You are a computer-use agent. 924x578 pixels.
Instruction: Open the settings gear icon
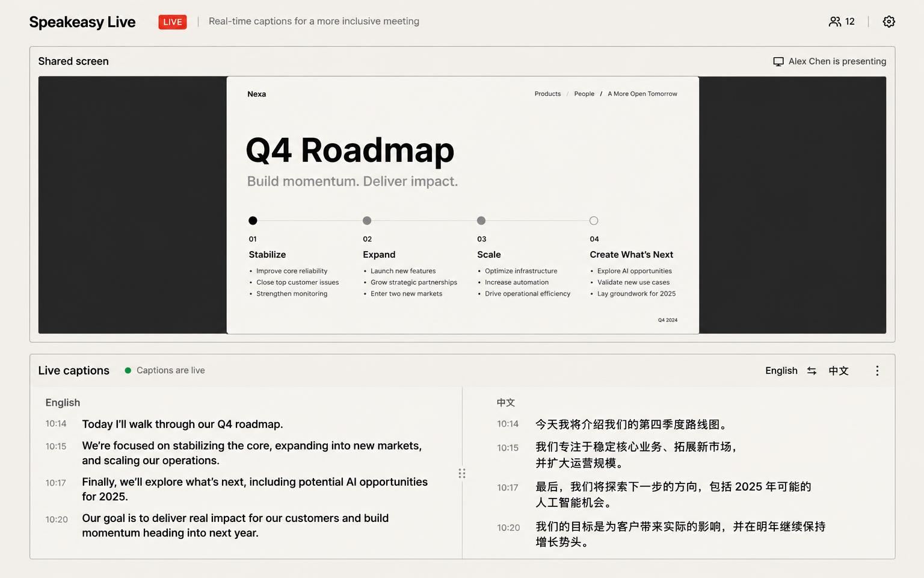tap(889, 22)
